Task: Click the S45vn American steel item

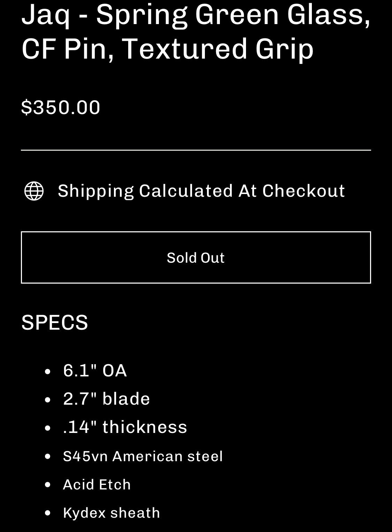Action: tap(143, 456)
